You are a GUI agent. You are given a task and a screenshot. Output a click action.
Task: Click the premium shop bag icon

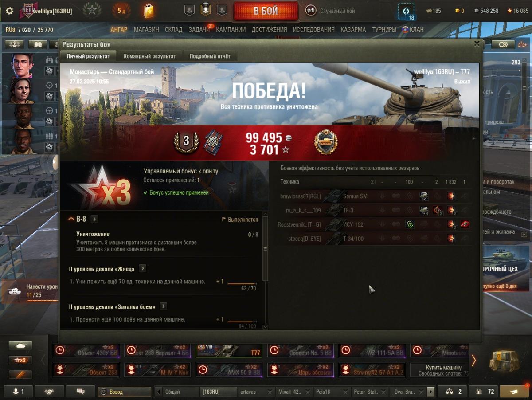coord(149,11)
